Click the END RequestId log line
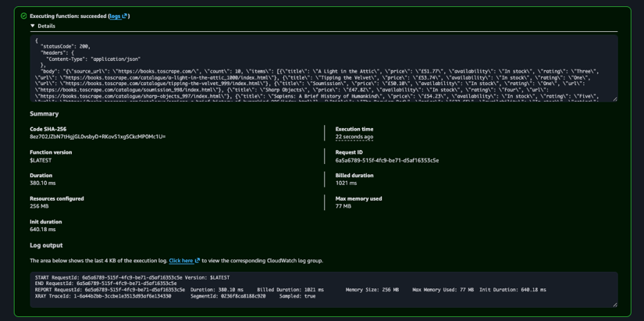The width and height of the screenshot is (644, 321). coord(106,284)
